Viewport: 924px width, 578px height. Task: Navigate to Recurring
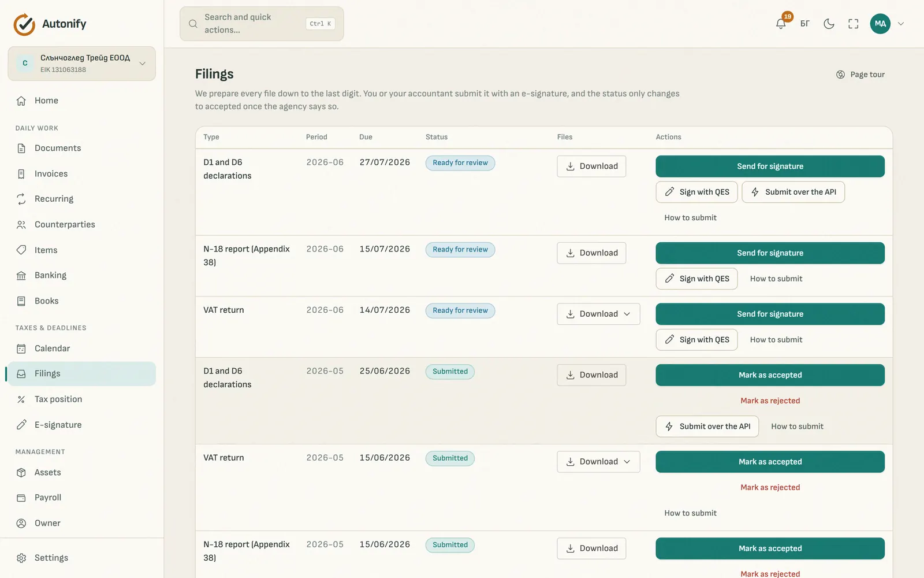pyautogui.click(x=81, y=199)
